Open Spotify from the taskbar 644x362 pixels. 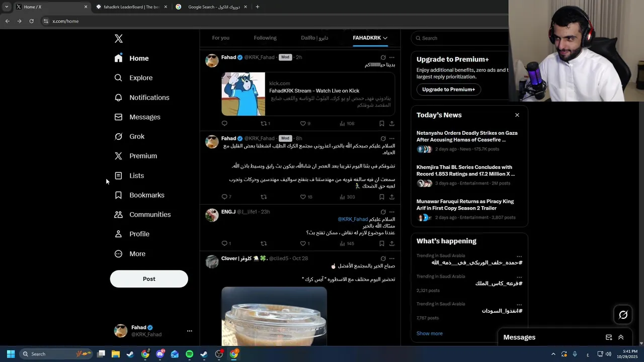(x=189, y=354)
